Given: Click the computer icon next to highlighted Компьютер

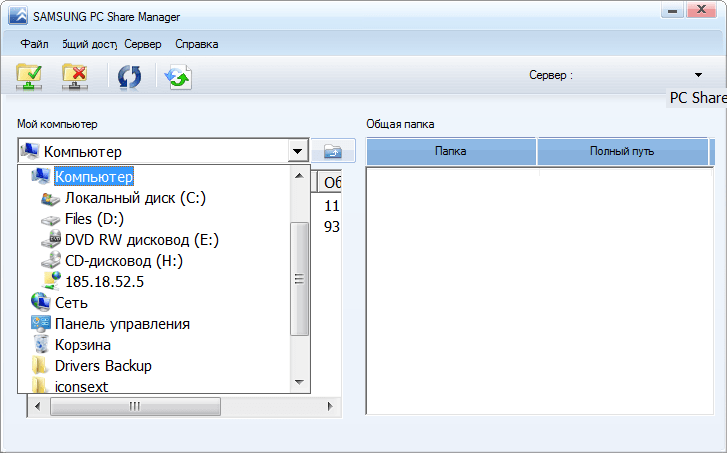Looking at the screenshot, I should (x=40, y=176).
